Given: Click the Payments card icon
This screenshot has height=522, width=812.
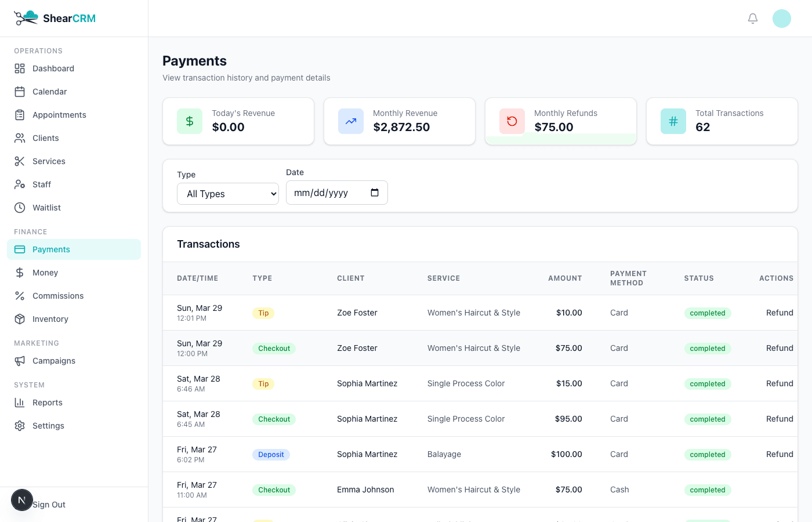Looking at the screenshot, I should (x=20, y=249).
